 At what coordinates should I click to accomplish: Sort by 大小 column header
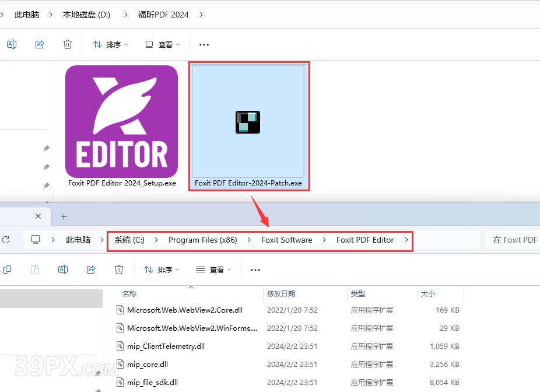(427, 294)
